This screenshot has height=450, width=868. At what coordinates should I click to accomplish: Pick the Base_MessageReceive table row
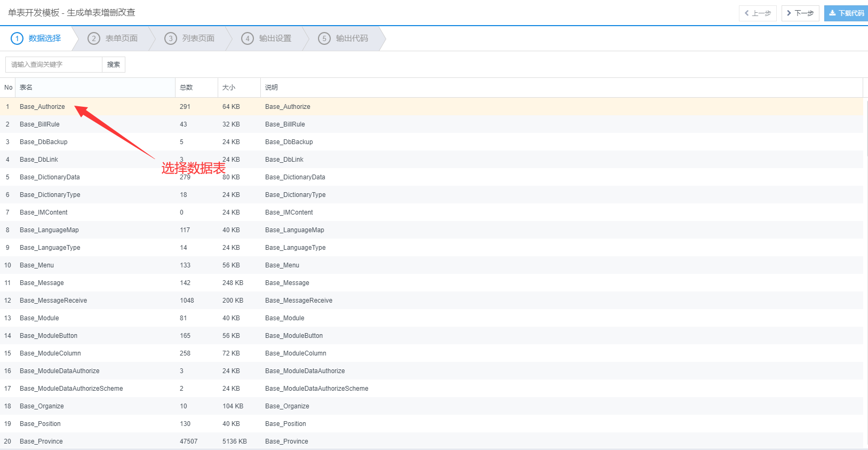[53, 301]
